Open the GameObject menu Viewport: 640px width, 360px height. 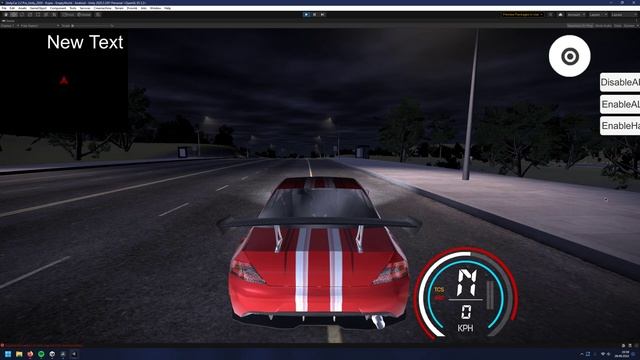point(38,8)
